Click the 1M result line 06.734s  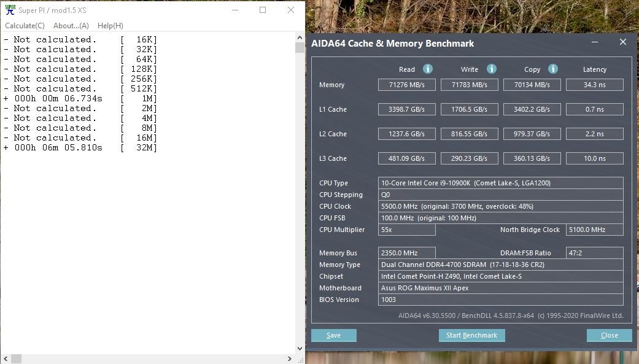click(x=80, y=99)
